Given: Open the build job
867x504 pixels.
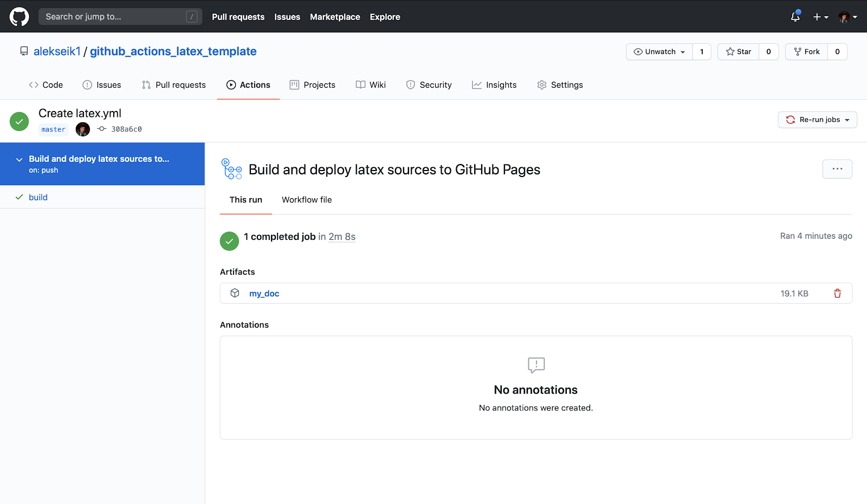Looking at the screenshot, I should coord(38,197).
